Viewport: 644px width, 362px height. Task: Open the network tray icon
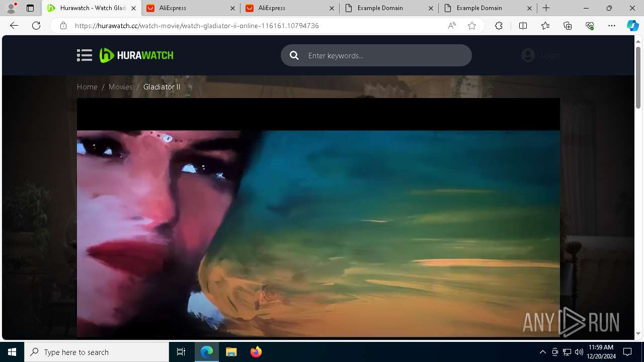tap(567, 352)
